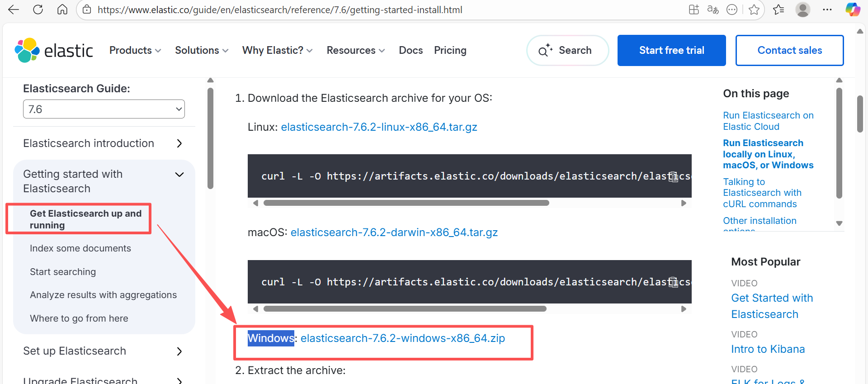The width and height of the screenshot is (868, 384).
Task: Click the address bar URL field
Action: (x=280, y=9)
